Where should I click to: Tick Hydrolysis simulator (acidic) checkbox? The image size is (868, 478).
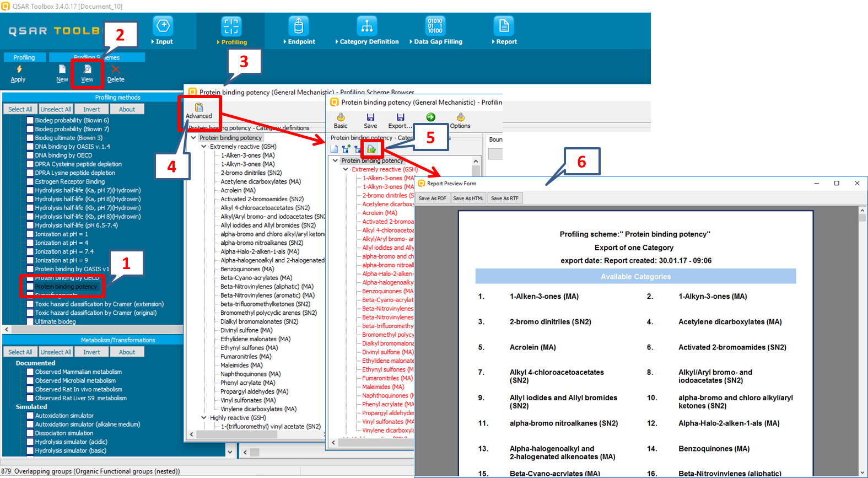pyautogui.click(x=30, y=442)
